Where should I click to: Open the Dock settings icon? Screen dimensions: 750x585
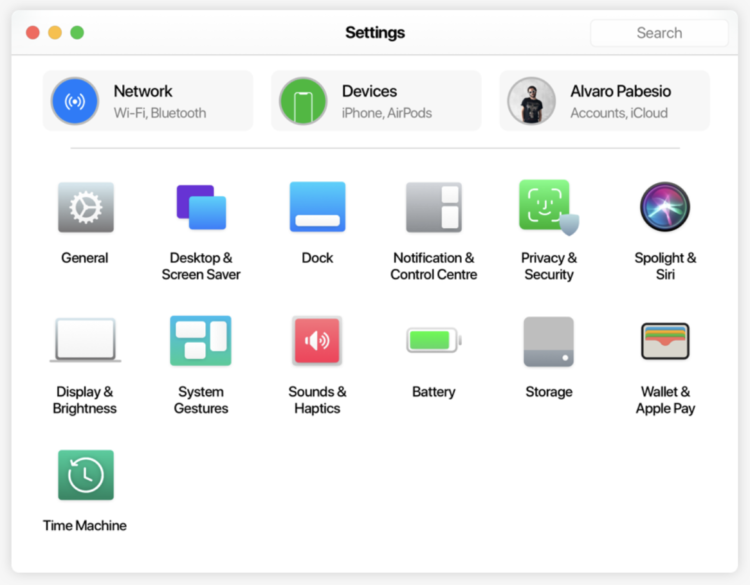pos(318,207)
